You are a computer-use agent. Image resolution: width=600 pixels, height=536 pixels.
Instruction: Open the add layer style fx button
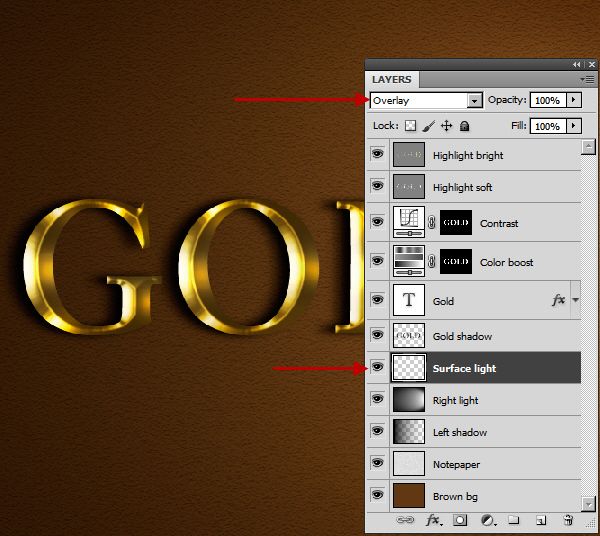[x=434, y=520]
